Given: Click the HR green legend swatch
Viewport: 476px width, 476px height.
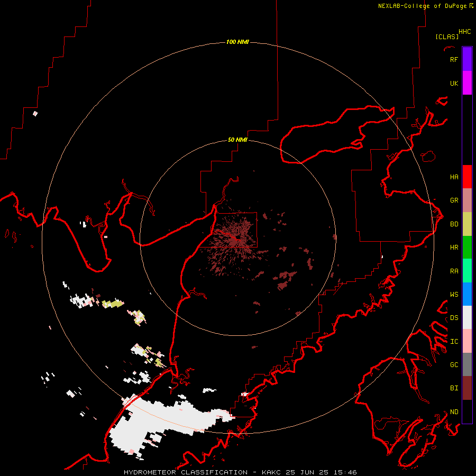Looking at the screenshot, I should tap(467, 248).
